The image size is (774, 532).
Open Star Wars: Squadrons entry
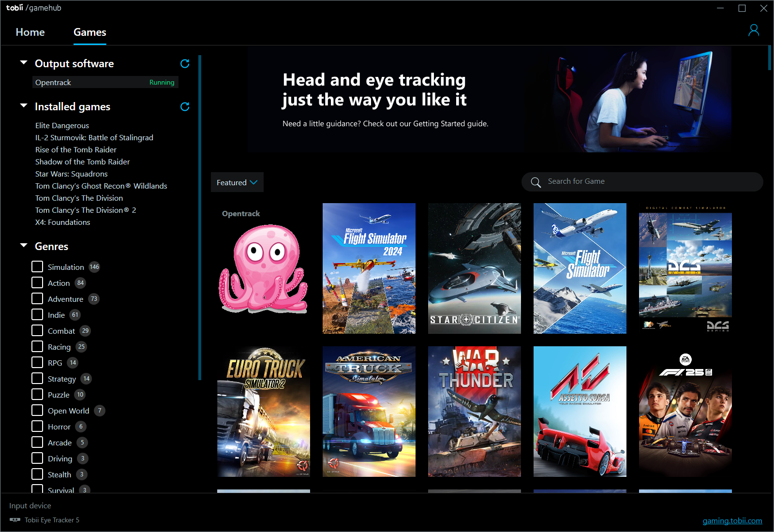tap(72, 174)
